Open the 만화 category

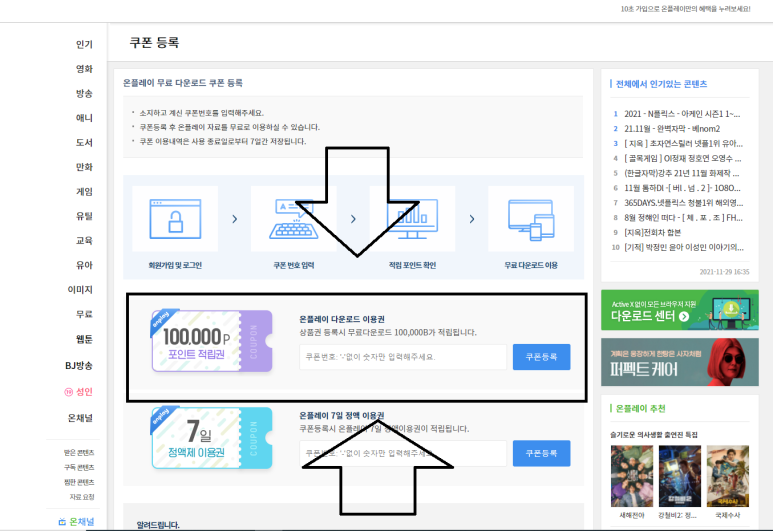click(84, 167)
